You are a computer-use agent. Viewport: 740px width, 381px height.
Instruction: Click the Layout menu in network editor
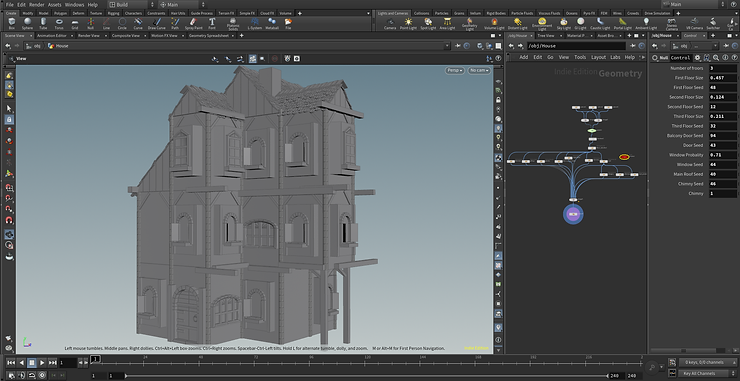click(598, 57)
